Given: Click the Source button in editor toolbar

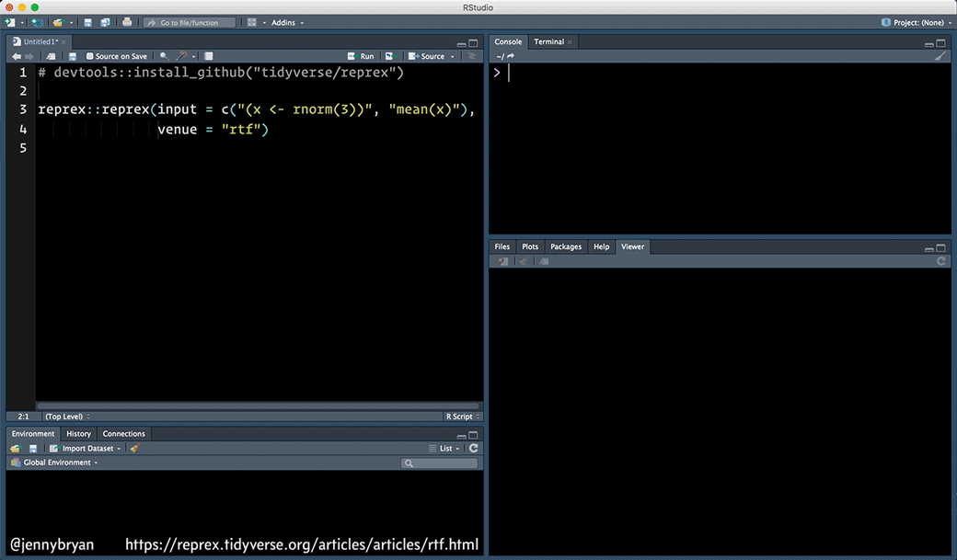Looking at the screenshot, I should click(x=427, y=56).
